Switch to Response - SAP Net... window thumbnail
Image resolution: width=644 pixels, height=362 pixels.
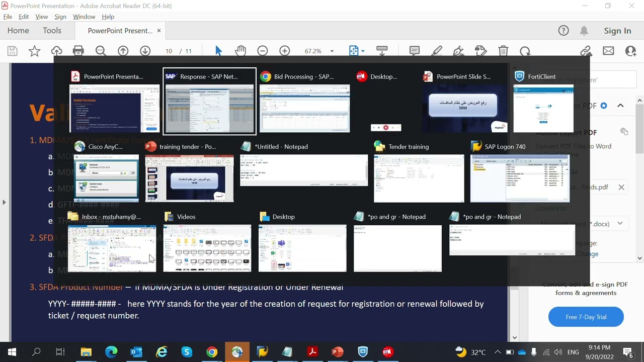[209, 101]
